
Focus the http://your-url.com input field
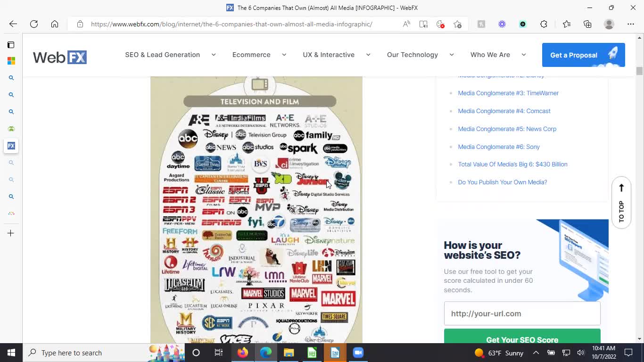click(x=522, y=313)
